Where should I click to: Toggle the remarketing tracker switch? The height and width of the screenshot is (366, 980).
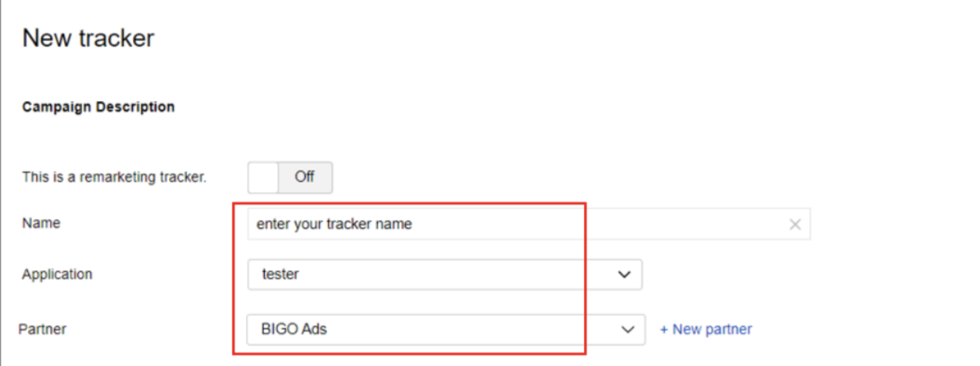pyautogui.click(x=290, y=177)
